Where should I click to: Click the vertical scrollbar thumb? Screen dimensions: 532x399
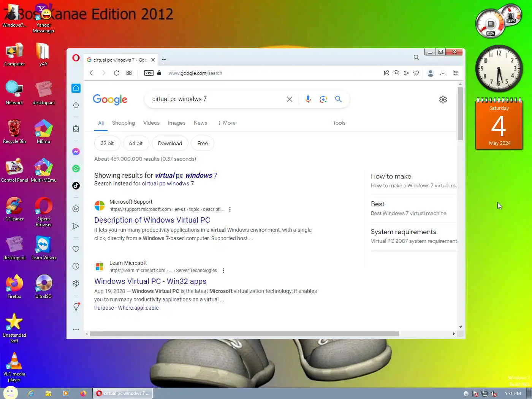(x=460, y=114)
